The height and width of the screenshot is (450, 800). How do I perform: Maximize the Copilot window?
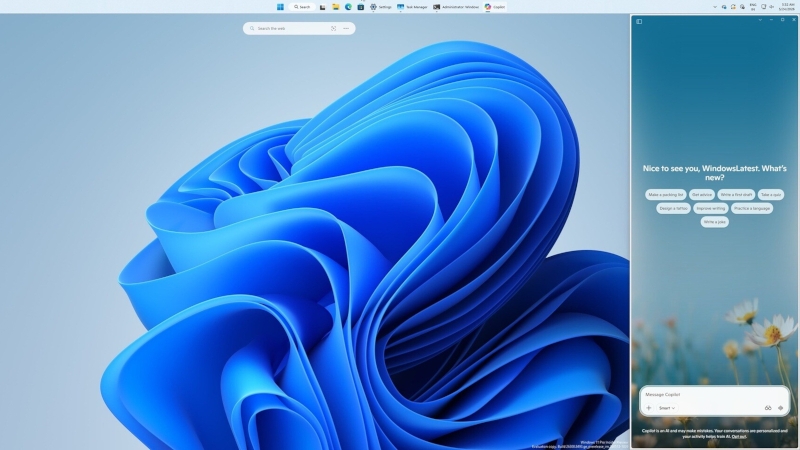coord(782,20)
